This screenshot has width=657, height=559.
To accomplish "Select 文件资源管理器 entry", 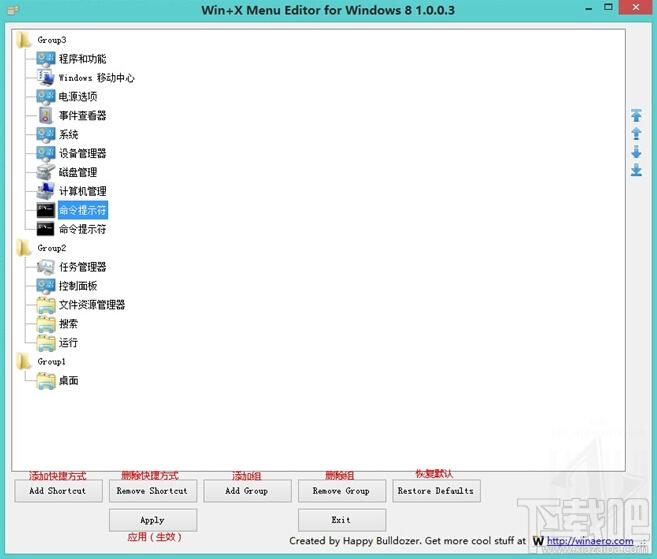I will tap(92, 305).
